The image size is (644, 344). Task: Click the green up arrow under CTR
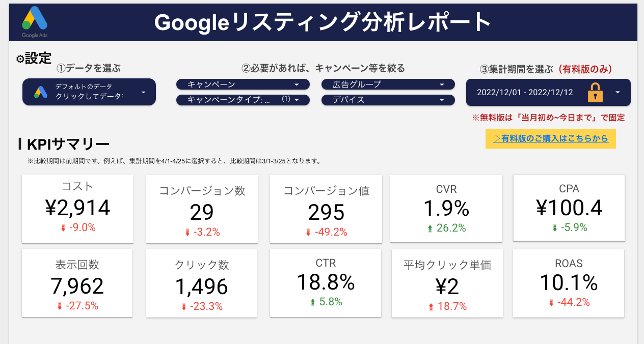pyautogui.click(x=312, y=302)
